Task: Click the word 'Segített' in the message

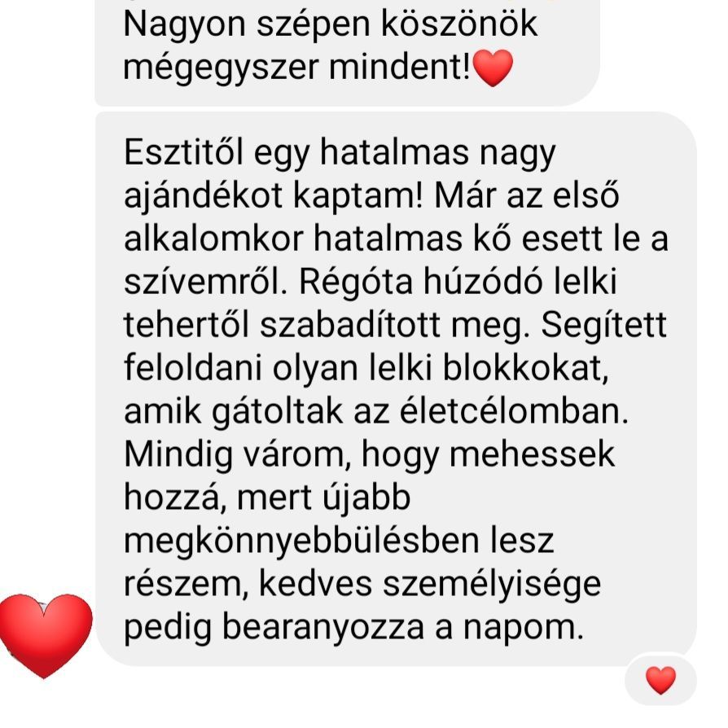Action: [603, 327]
